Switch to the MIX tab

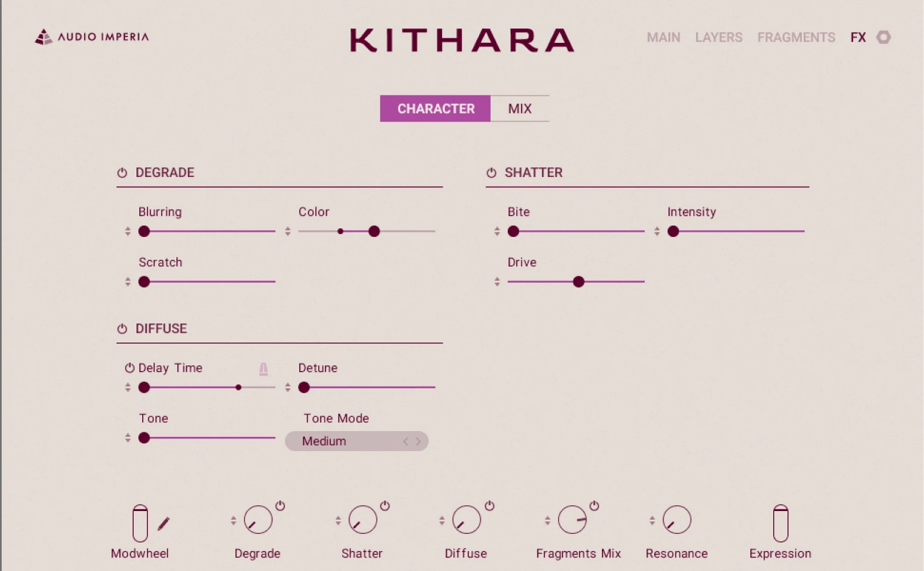click(x=519, y=108)
